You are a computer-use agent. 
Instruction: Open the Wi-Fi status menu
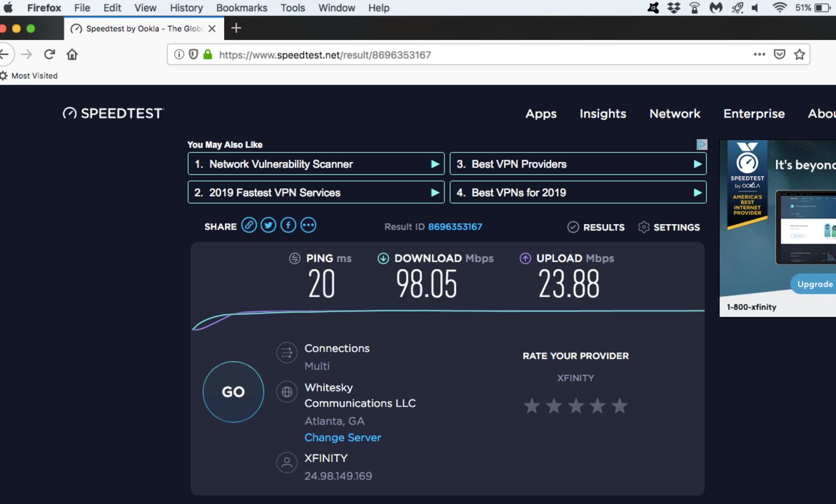[780, 8]
